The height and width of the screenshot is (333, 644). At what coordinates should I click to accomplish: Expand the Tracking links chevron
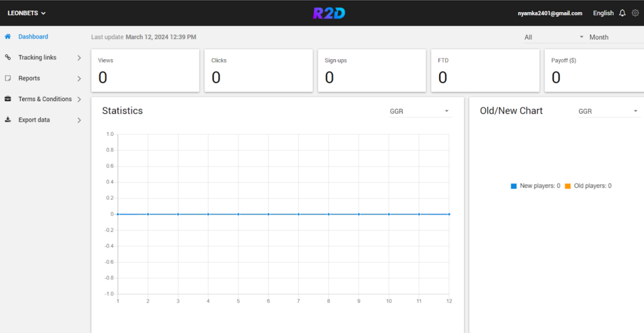tap(79, 58)
